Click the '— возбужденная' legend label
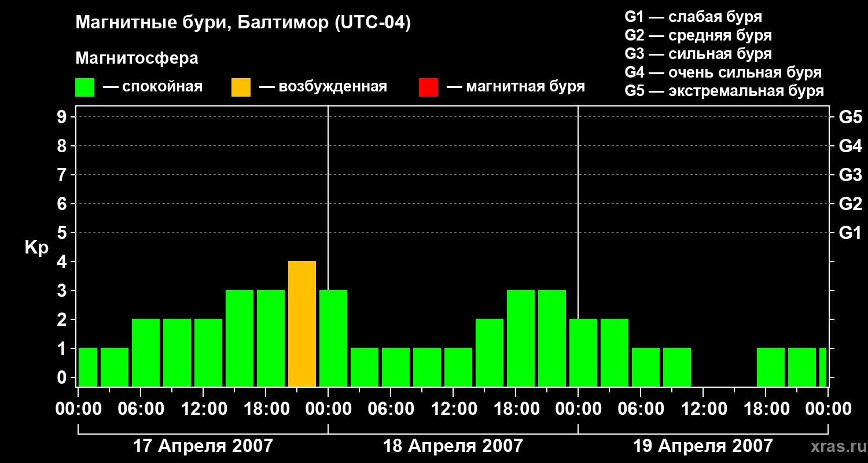This screenshot has height=463, width=868. click(x=323, y=87)
